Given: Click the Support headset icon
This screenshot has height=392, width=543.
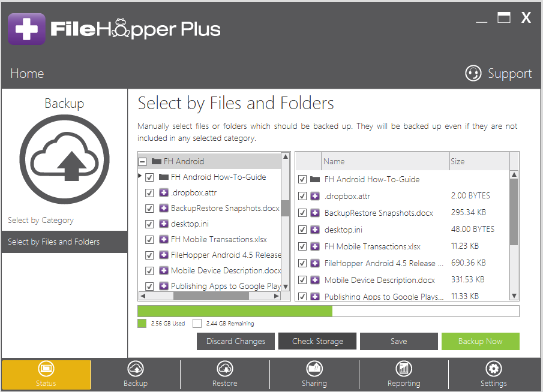Looking at the screenshot, I should (473, 73).
